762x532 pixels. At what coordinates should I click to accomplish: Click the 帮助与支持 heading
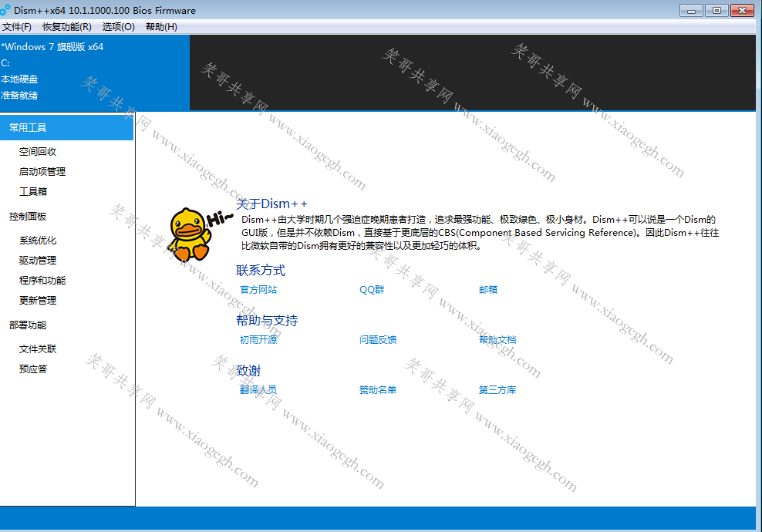(267, 320)
